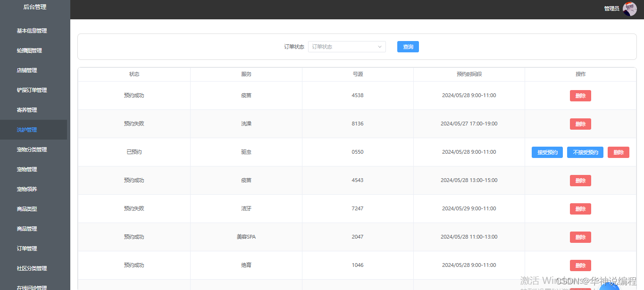The image size is (644, 290).
Task: Delete the 疫苗 4543 order row
Action: coord(580,181)
